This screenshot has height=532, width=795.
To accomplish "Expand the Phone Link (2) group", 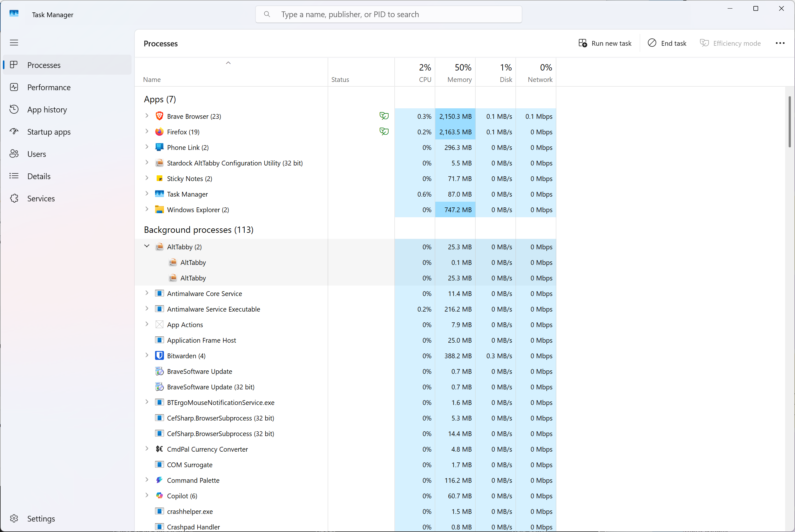I will 147,147.
